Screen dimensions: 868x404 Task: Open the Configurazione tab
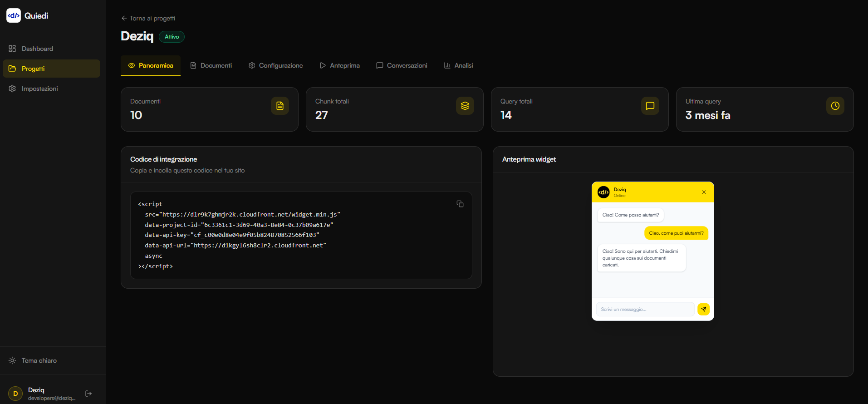(276, 65)
